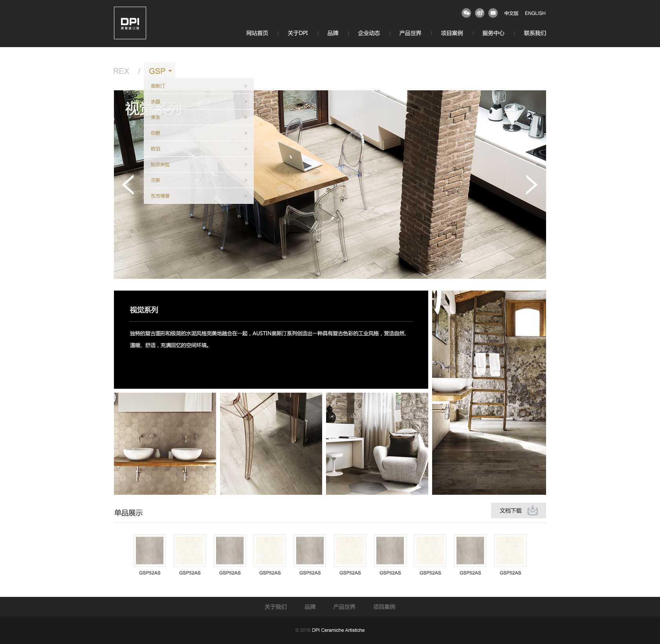Click the WeChat icon in the header

pos(466,13)
